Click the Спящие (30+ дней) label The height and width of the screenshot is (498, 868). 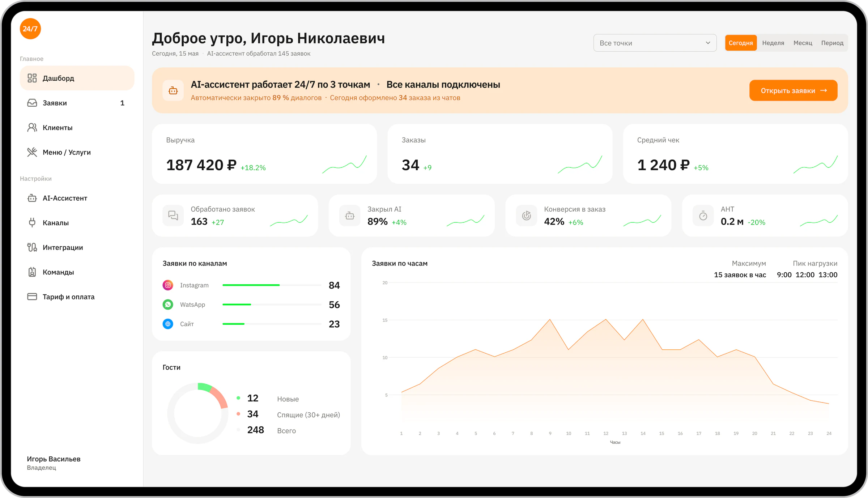click(x=309, y=414)
